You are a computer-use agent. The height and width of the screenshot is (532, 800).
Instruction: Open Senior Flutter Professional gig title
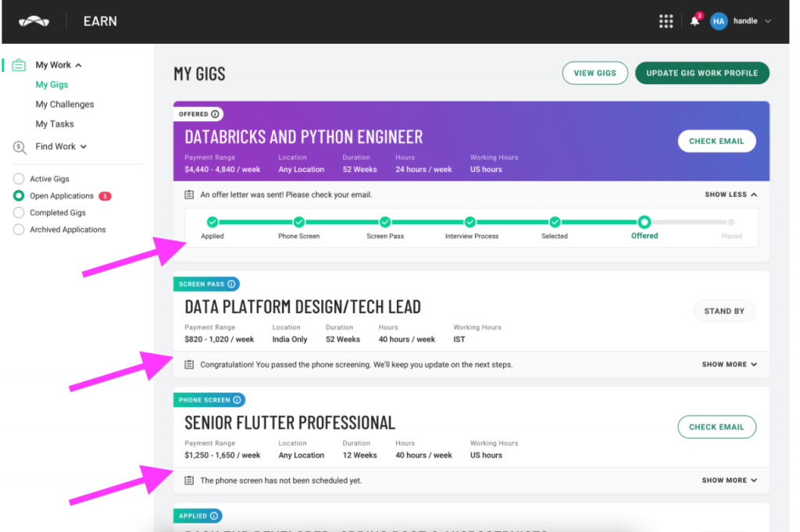click(x=290, y=423)
